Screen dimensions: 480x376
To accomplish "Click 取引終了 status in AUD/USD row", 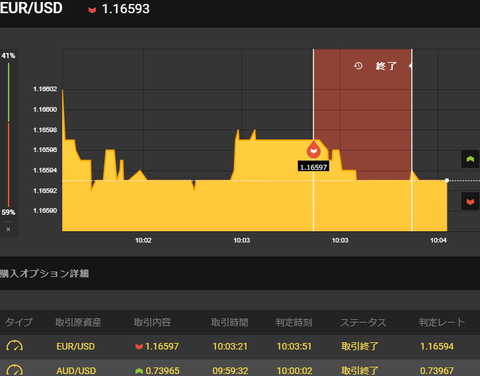I will point(360,371).
